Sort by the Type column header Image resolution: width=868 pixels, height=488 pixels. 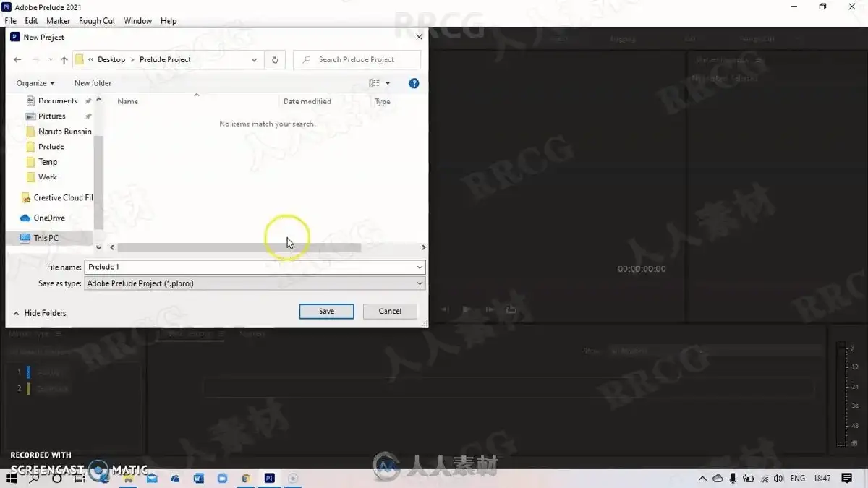pyautogui.click(x=383, y=101)
